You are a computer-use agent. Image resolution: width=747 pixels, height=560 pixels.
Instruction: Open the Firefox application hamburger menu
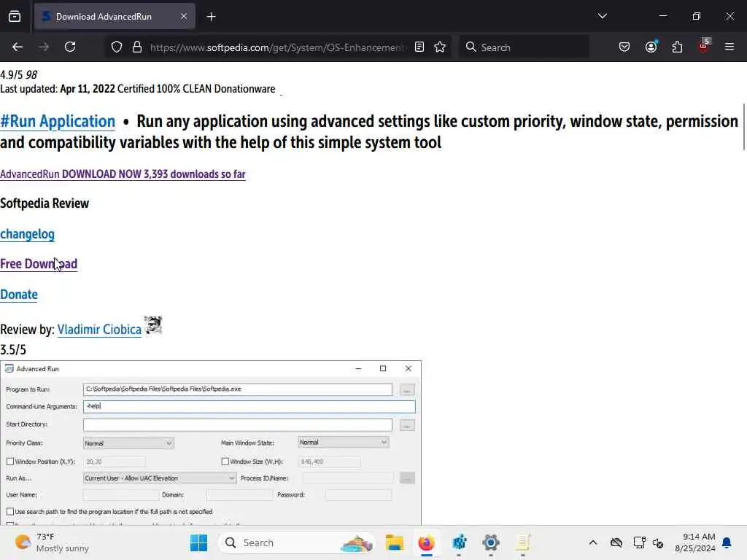click(x=729, y=47)
